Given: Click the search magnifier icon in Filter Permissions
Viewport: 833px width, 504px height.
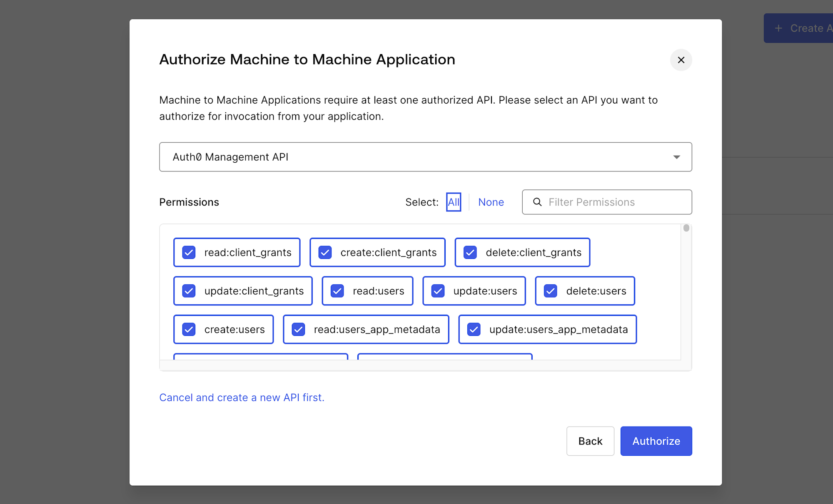Looking at the screenshot, I should [x=537, y=202].
